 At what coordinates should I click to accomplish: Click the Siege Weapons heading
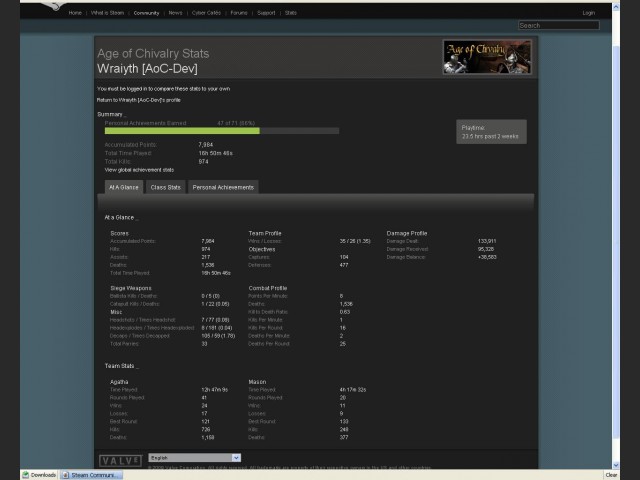tap(131, 288)
